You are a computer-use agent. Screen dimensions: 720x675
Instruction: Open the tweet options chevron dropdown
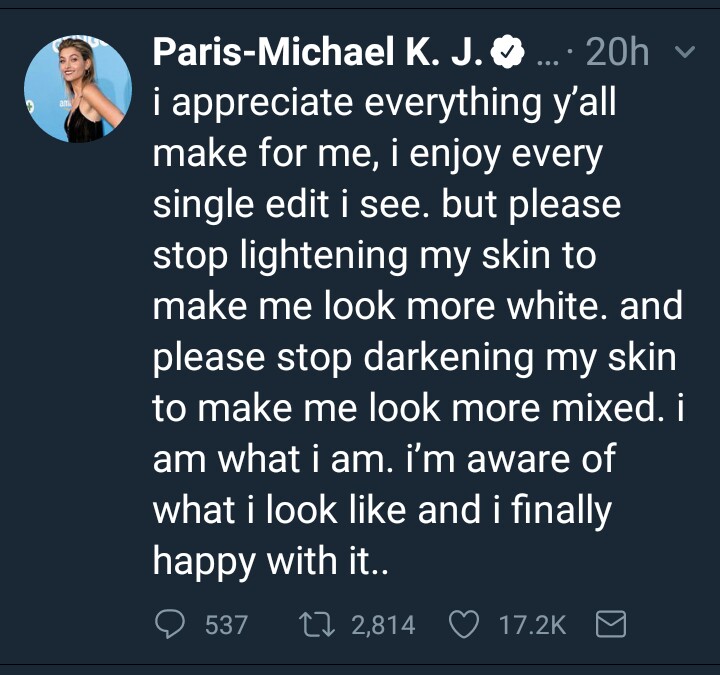tap(686, 51)
